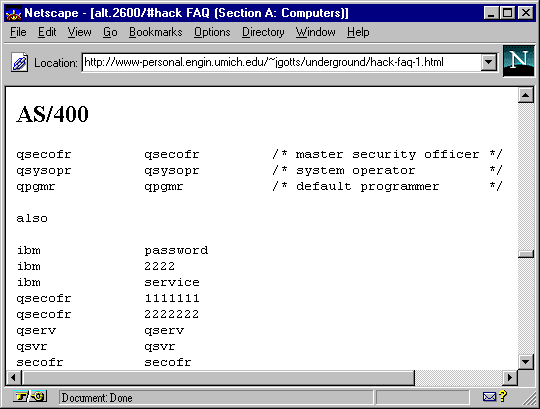Click the second status bar icon at bottom left

(x=39, y=397)
